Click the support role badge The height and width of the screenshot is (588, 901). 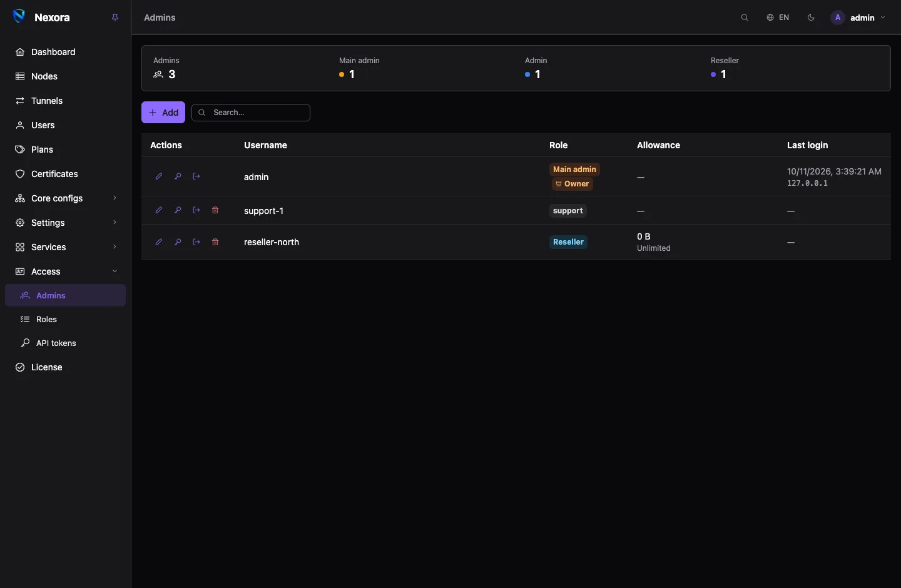click(568, 211)
